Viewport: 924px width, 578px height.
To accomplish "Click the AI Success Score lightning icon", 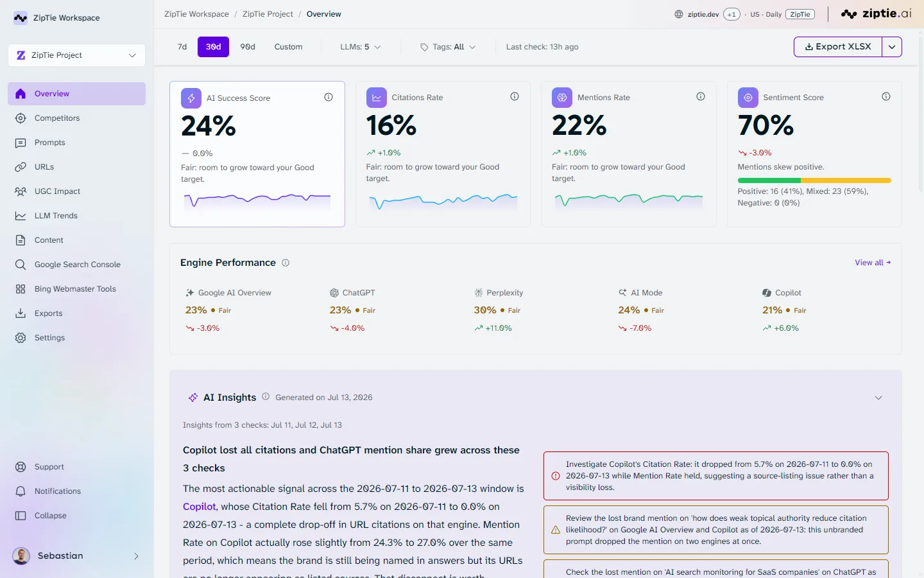I will click(191, 98).
